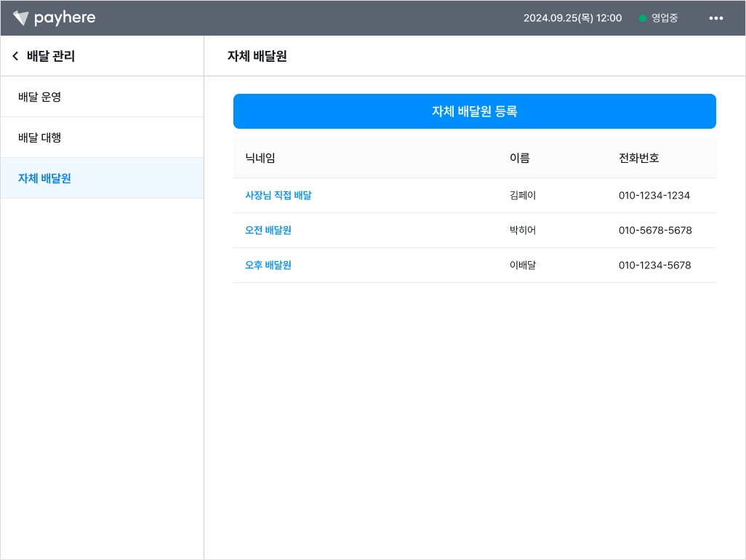Click the 자체 배달원 등록 button
746x560 pixels.
click(474, 111)
